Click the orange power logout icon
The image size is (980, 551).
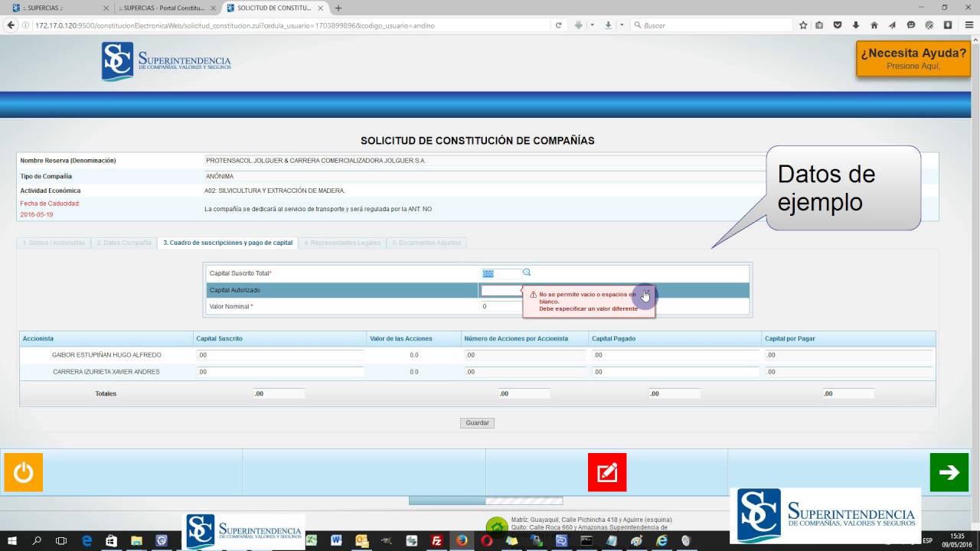pyautogui.click(x=23, y=472)
